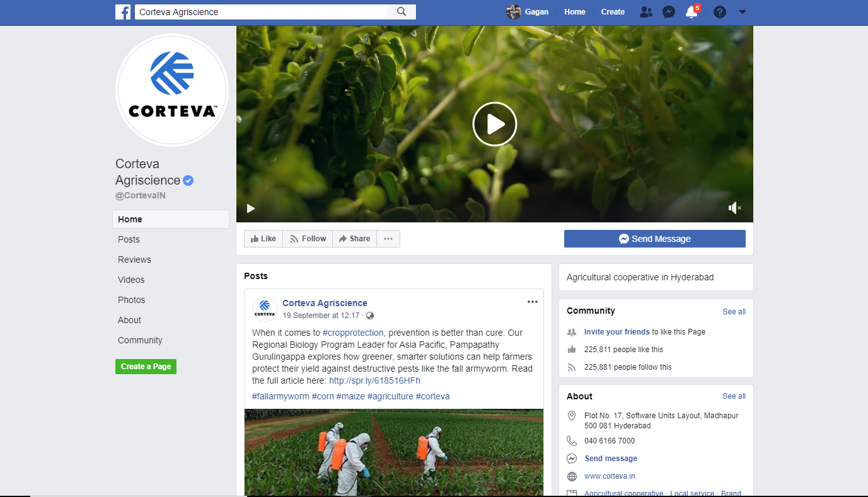Click the post author avatar

265,309
